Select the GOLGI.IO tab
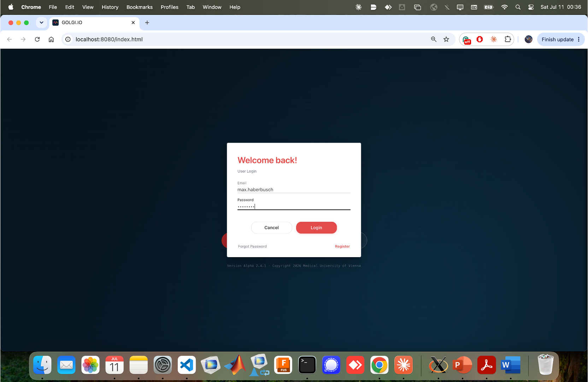 [94, 23]
